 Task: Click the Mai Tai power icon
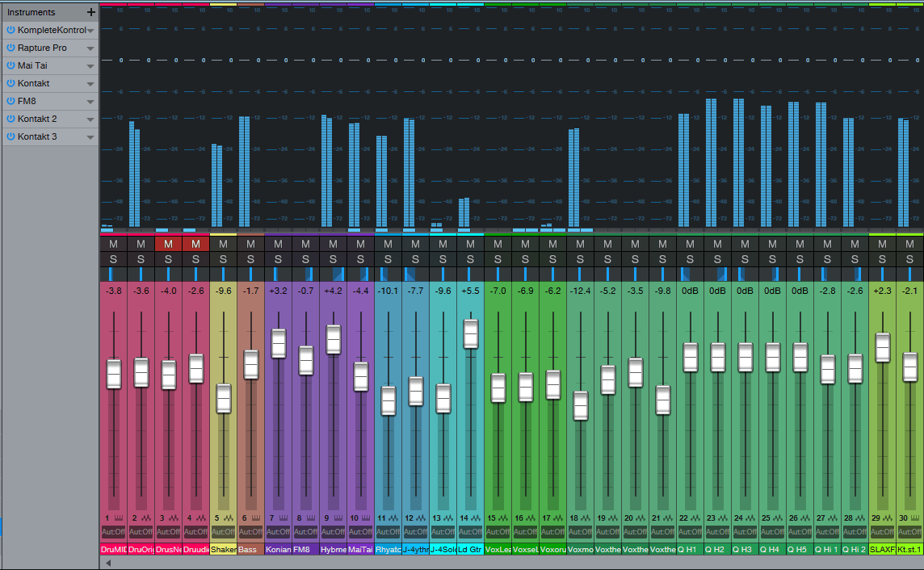[10, 65]
